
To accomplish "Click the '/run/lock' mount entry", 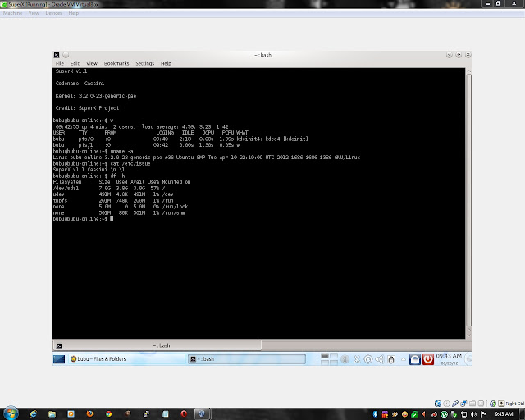I will pyautogui.click(x=175, y=207).
